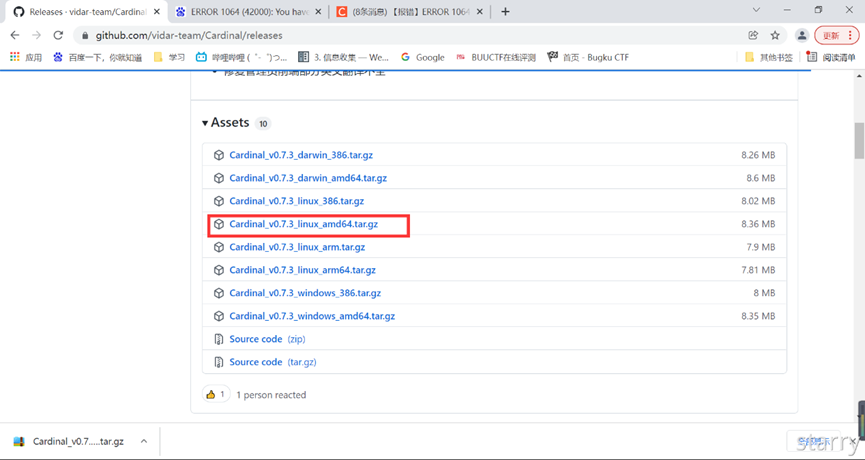
Task: Click the 8.36 MB size of linux_amd64
Action: (758, 224)
